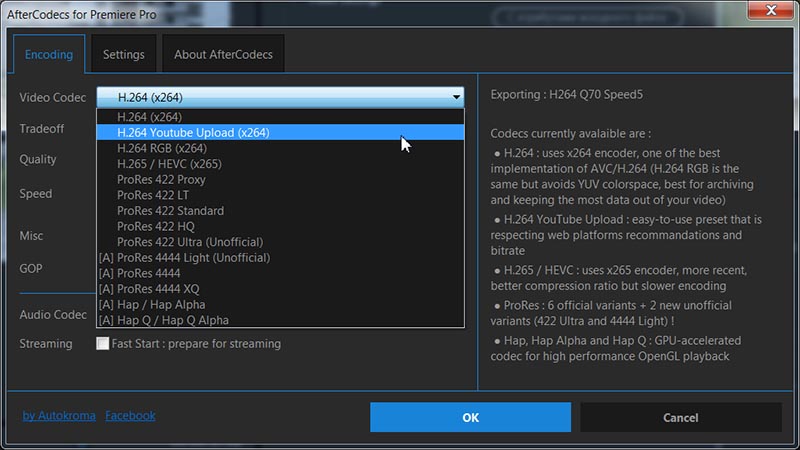Close the AfterCodecs dialog window
This screenshot has height=450, width=800.
771,10
